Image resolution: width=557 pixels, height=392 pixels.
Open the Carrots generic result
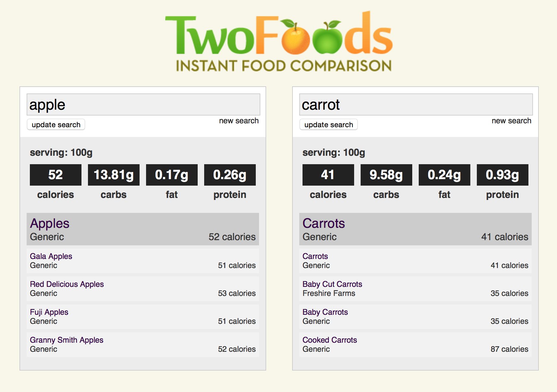coord(324,223)
